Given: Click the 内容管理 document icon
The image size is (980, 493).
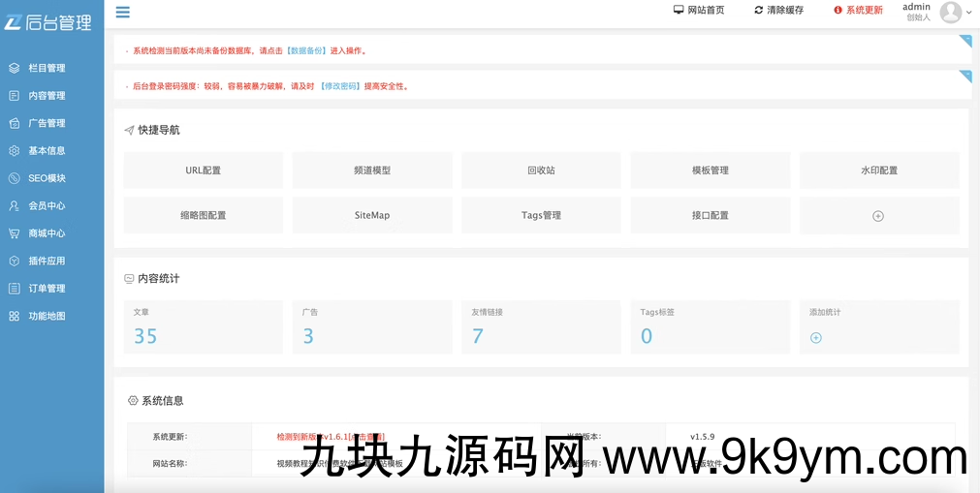Looking at the screenshot, I should 14,96.
